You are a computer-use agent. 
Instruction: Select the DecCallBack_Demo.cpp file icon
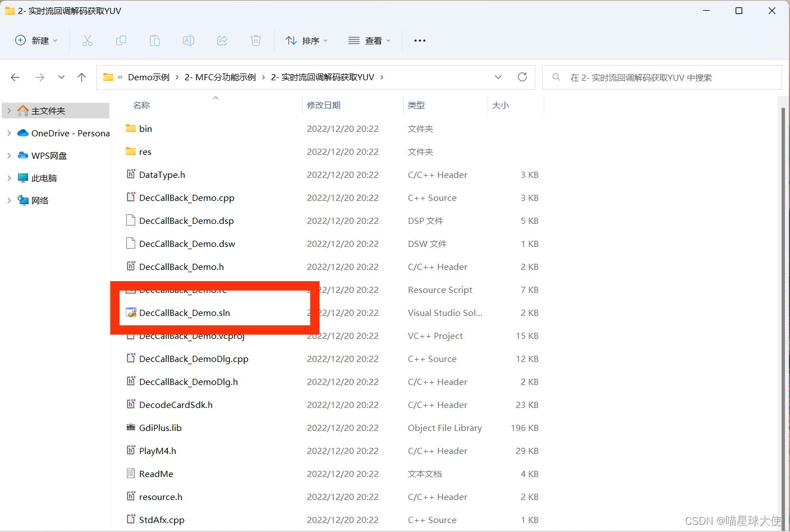pos(131,198)
